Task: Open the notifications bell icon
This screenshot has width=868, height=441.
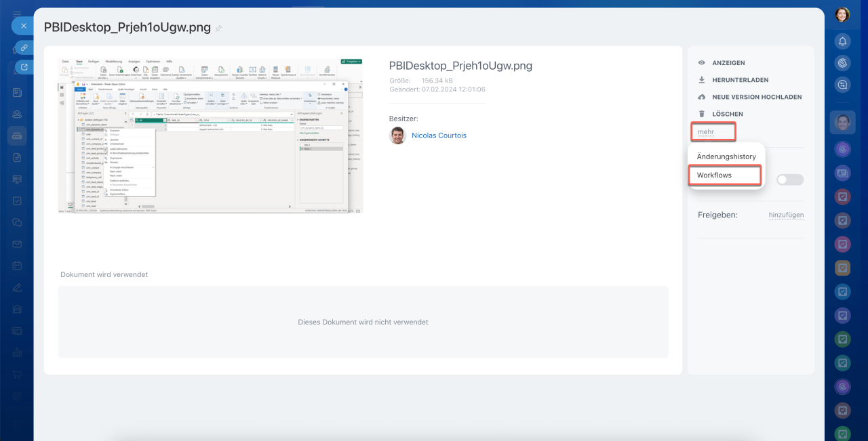Action: click(842, 42)
